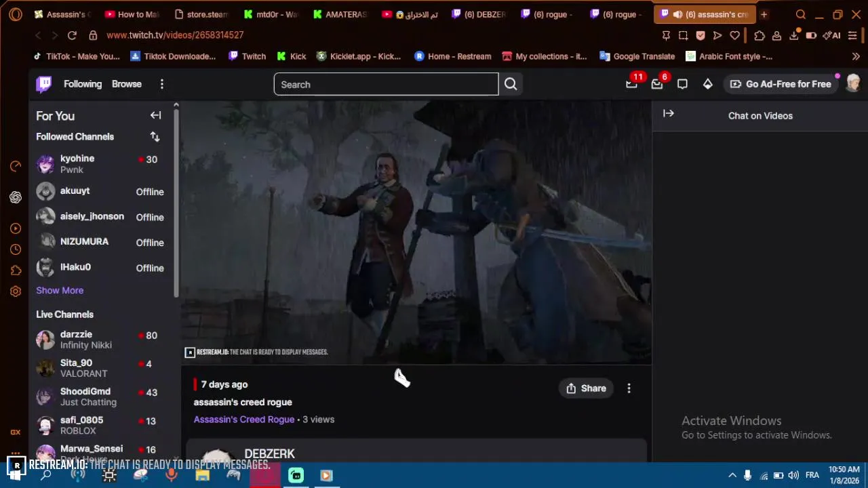This screenshot has height=488, width=868.
Task: Open the DEBZERK channel name
Action: pyautogui.click(x=269, y=453)
